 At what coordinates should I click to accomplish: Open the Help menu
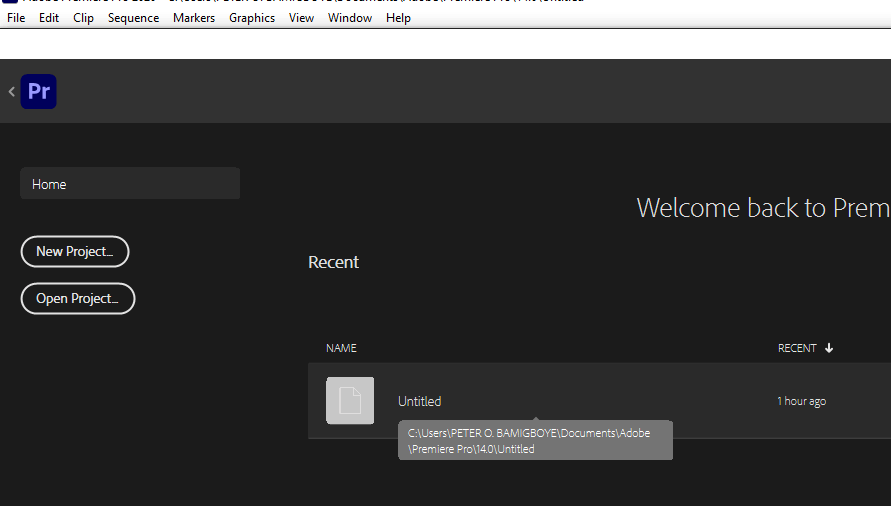[x=398, y=18]
